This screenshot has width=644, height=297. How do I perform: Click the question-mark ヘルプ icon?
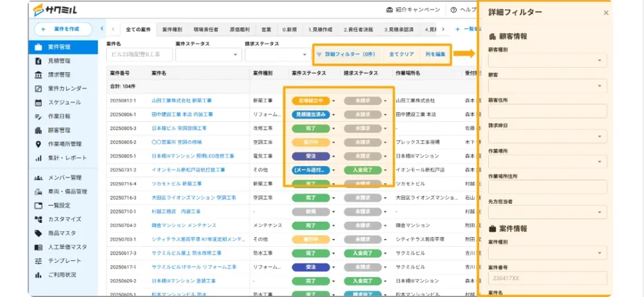tap(453, 10)
